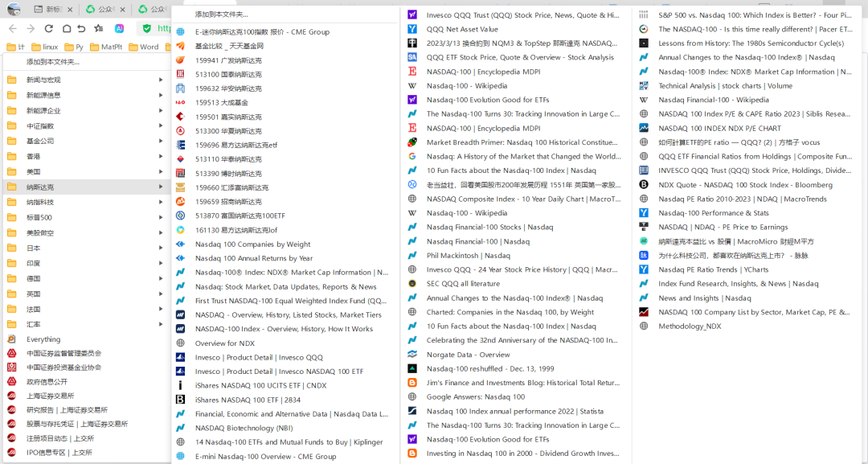
Task: Expand the 基金公司 submenu arrow
Action: point(161,142)
